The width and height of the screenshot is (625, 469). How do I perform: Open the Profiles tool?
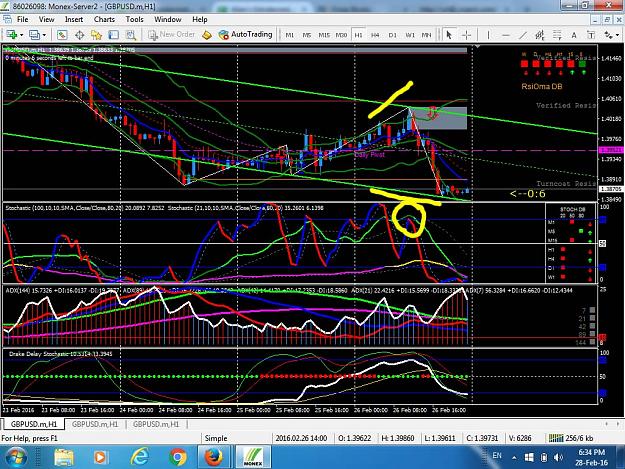(x=34, y=35)
